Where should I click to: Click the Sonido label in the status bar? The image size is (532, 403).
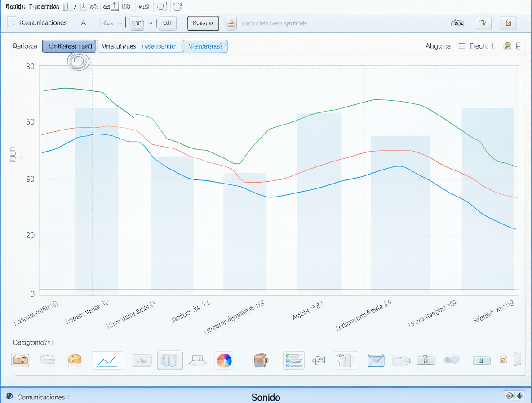click(x=266, y=397)
